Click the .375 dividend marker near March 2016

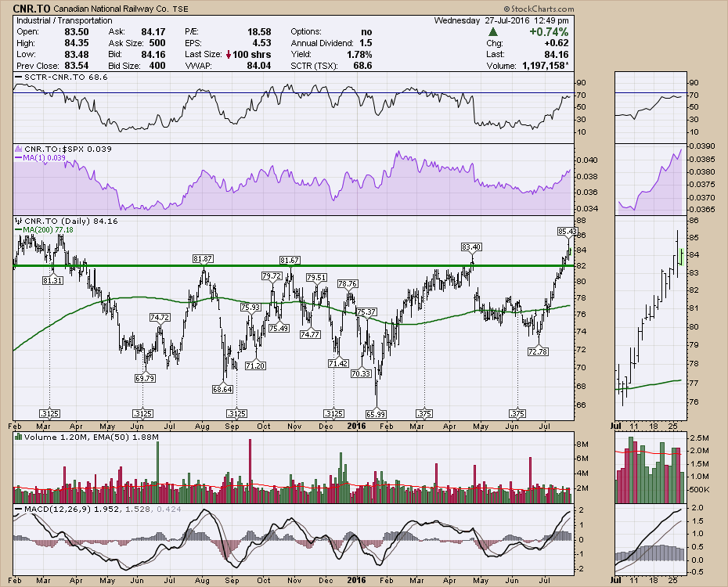coord(423,413)
